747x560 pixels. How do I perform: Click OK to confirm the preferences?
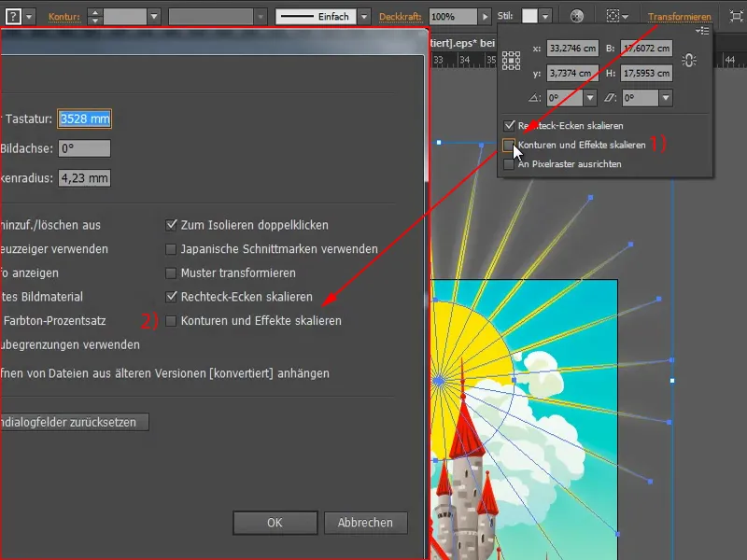[x=275, y=523]
